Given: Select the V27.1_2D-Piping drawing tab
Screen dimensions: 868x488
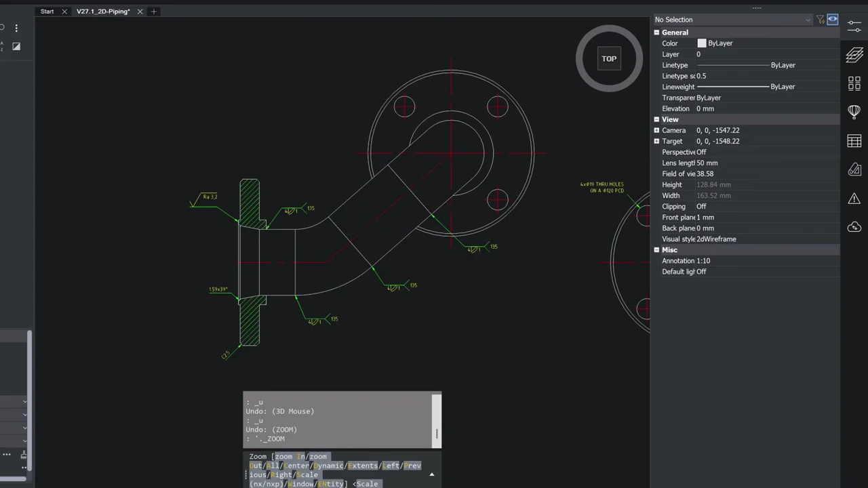Looking at the screenshot, I should click(103, 12).
